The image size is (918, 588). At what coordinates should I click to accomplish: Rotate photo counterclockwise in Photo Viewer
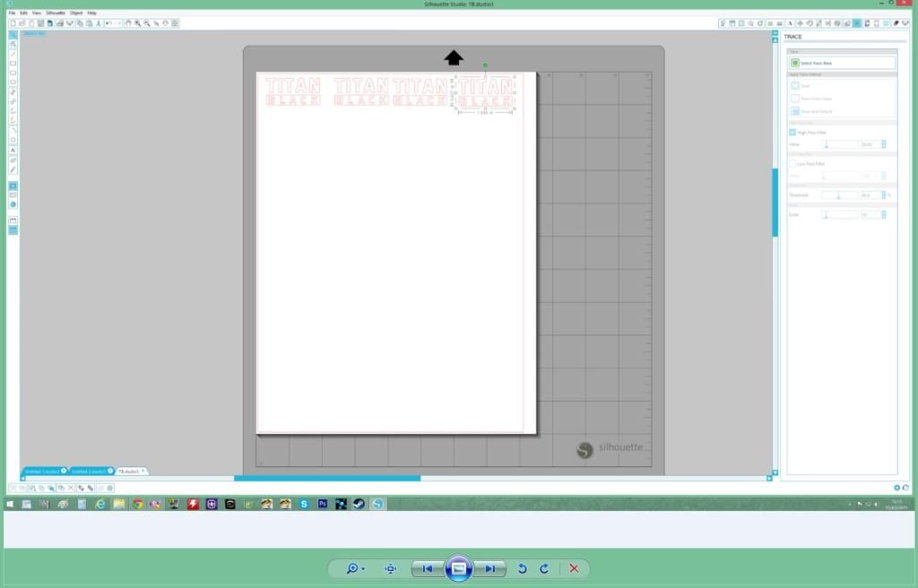tap(523, 568)
